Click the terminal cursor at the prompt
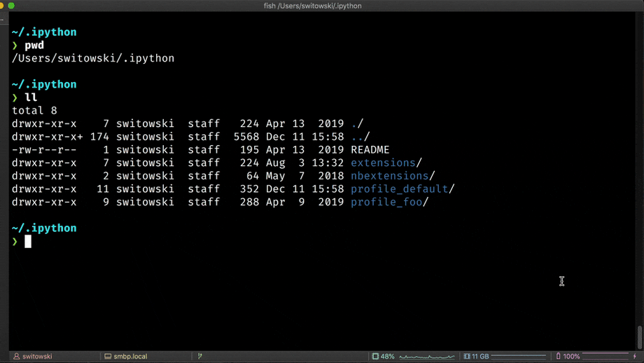 (x=28, y=242)
